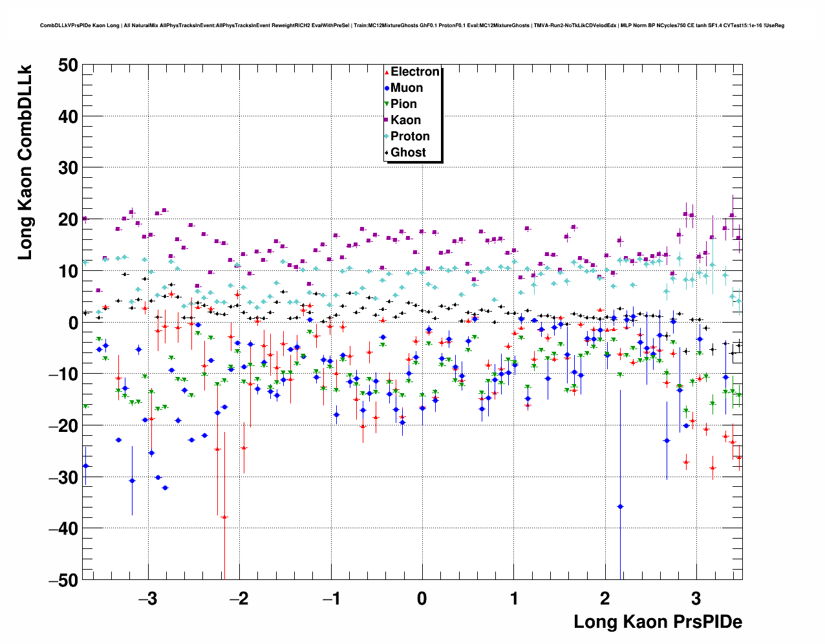Click the 3 tick label on X-axis
825x644 pixels.
click(696, 599)
